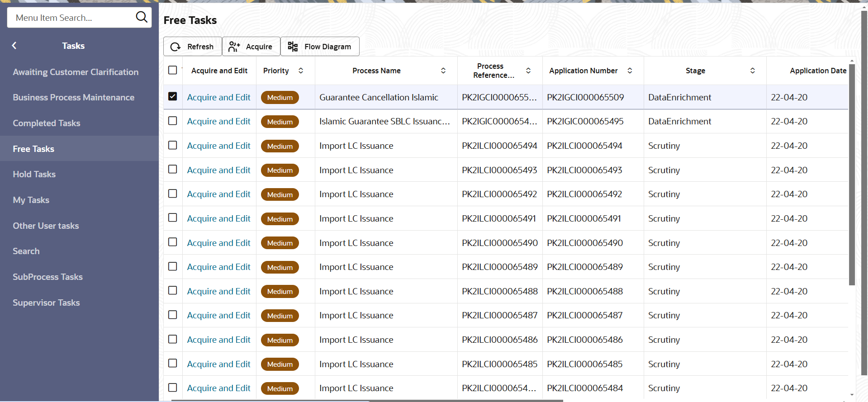This screenshot has width=868, height=402.
Task: Sort by Process Name column arrows
Action: pos(443,71)
